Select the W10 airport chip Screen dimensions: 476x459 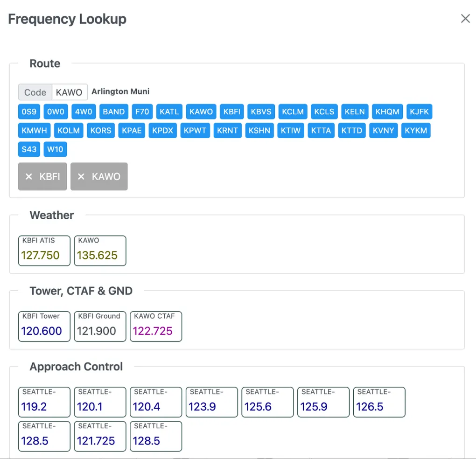[55, 150]
